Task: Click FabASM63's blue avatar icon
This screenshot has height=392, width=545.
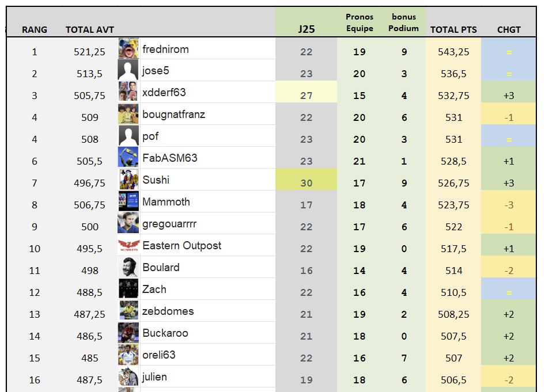Action: click(x=128, y=158)
